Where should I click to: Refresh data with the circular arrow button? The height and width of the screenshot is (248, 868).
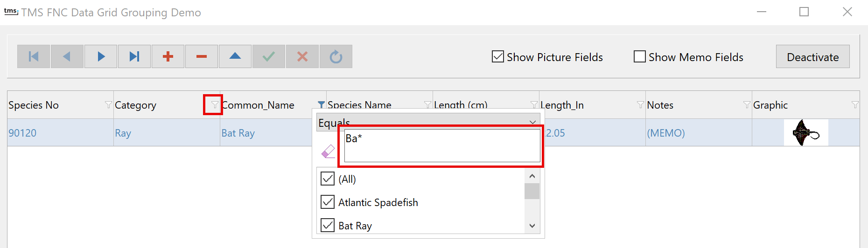pyautogui.click(x=336, y=56)
